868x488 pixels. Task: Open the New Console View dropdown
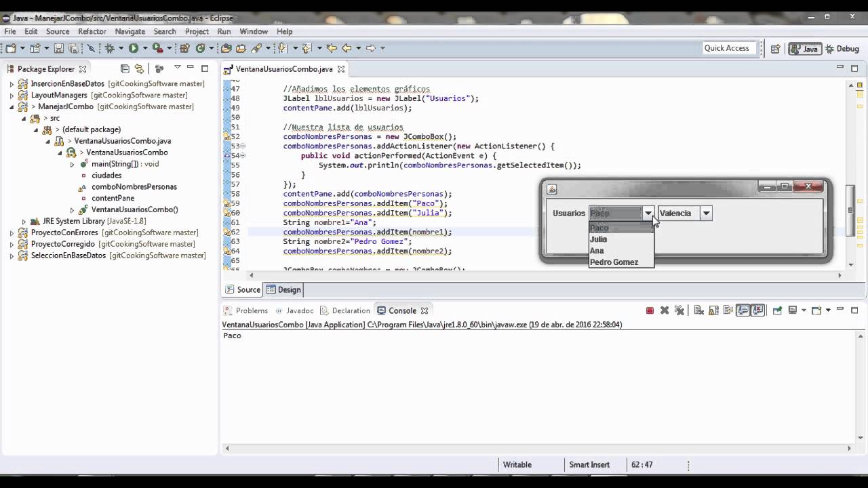click(828, 310)
